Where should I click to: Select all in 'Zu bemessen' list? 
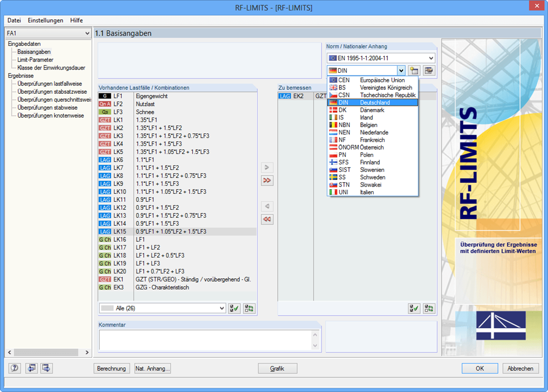tap(414, 309)
